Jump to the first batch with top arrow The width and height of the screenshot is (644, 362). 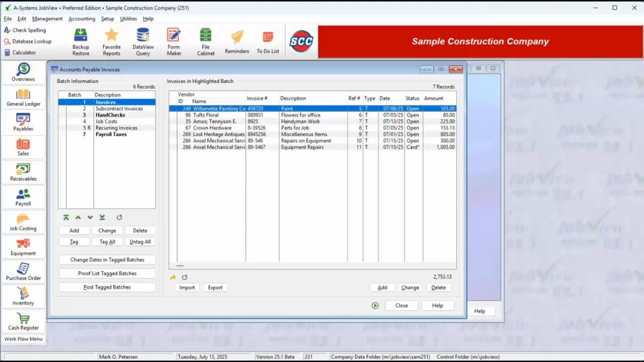click(66, 217)
